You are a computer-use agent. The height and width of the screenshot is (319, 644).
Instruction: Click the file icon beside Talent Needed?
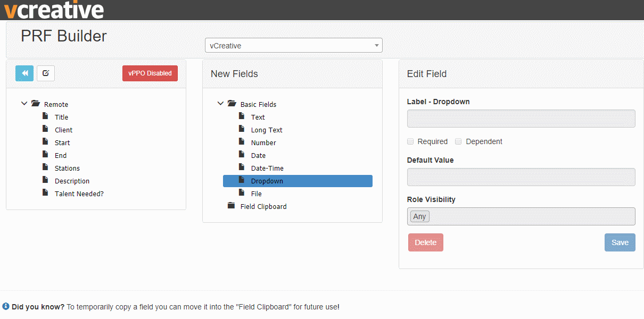tap(45, 193)
